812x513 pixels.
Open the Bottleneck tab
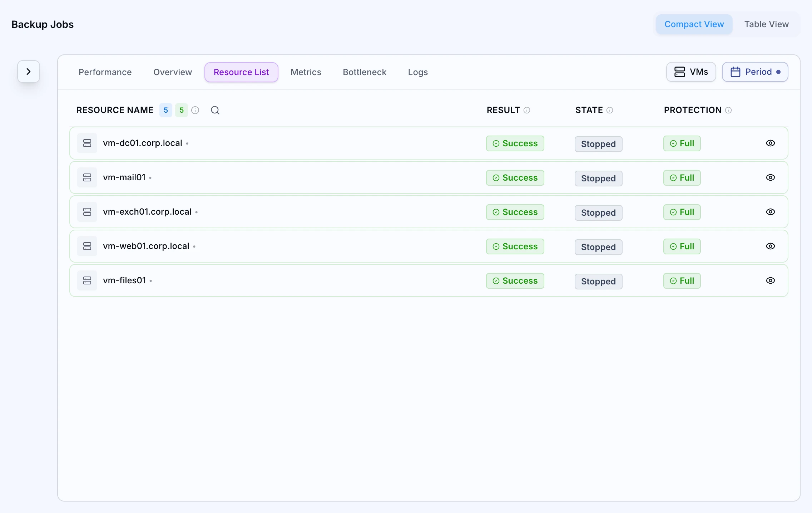coord(365,72)
